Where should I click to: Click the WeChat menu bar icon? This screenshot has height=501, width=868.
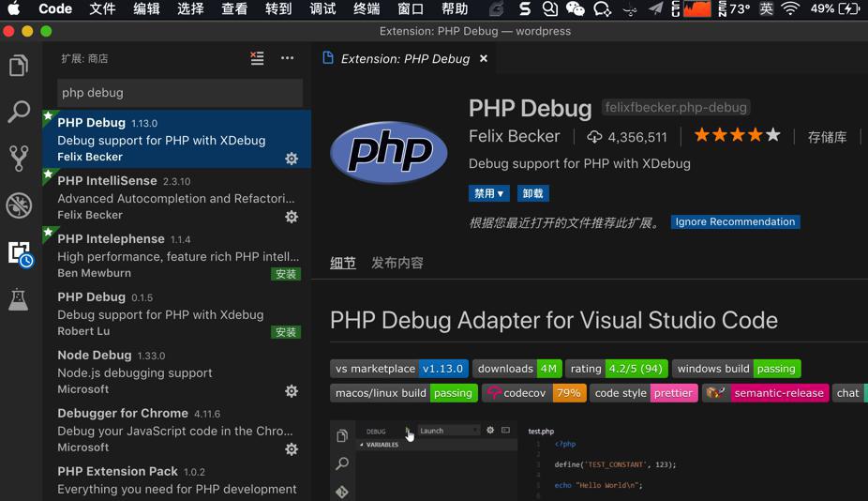tap(576, 8)
